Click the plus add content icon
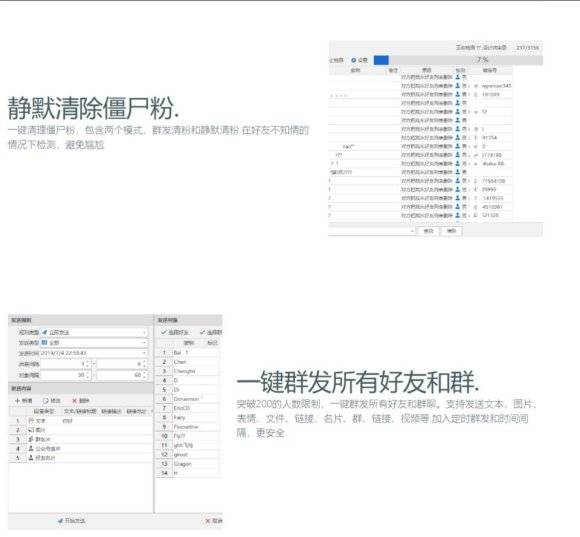This screenshot has height=537, width=580. pyautogui.click(x=17, y=401)
